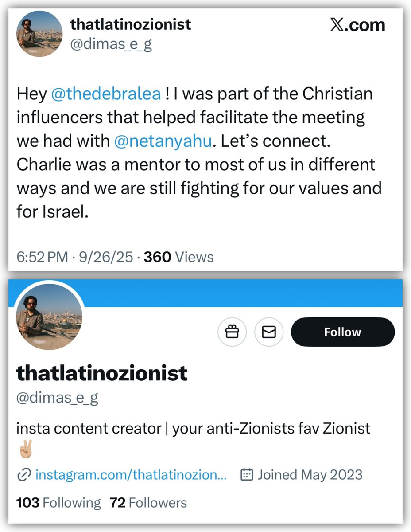This screenshot has height=532, width=411.
Task: Click the blue profile banner
Action: (x=248, y=294)
